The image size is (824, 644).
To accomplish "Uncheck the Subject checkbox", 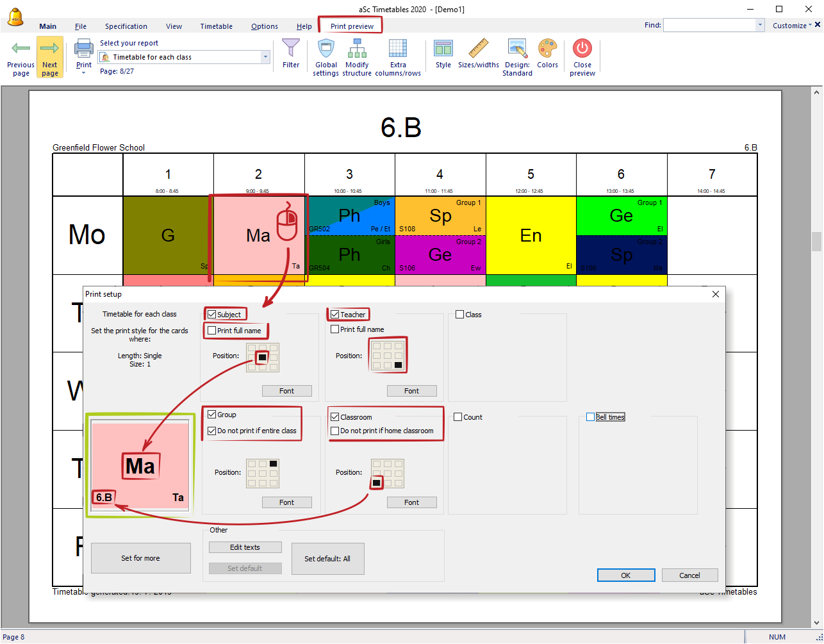I will coord(211,315).
